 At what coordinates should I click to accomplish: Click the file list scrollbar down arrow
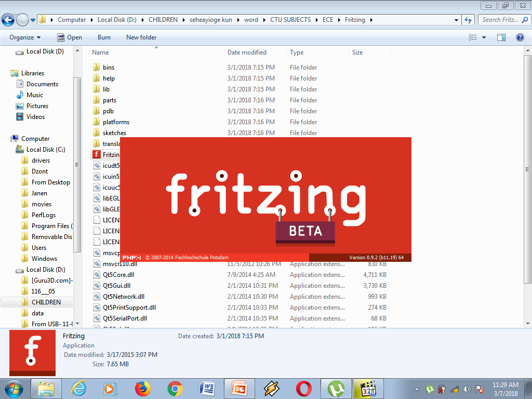point(528,324)
